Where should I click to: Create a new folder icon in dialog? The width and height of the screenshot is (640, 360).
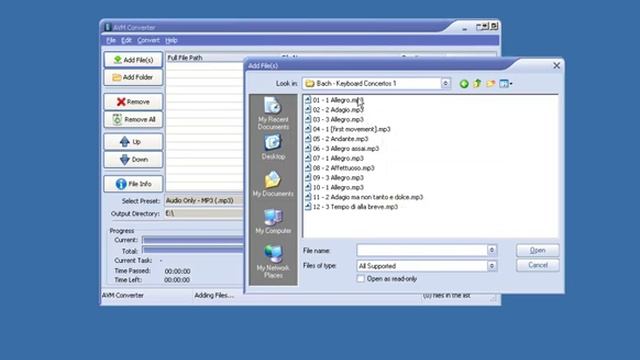click(491, 84)
